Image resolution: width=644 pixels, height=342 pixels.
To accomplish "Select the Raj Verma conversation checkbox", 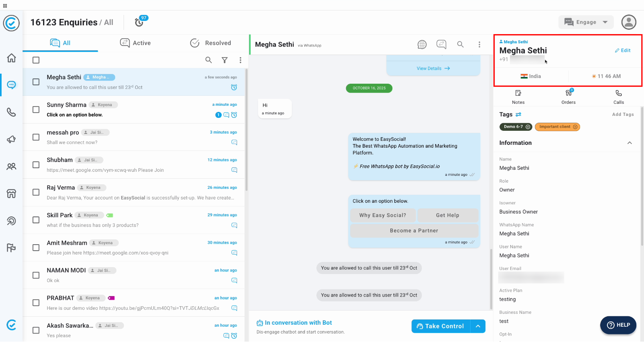I will point(36,192).
